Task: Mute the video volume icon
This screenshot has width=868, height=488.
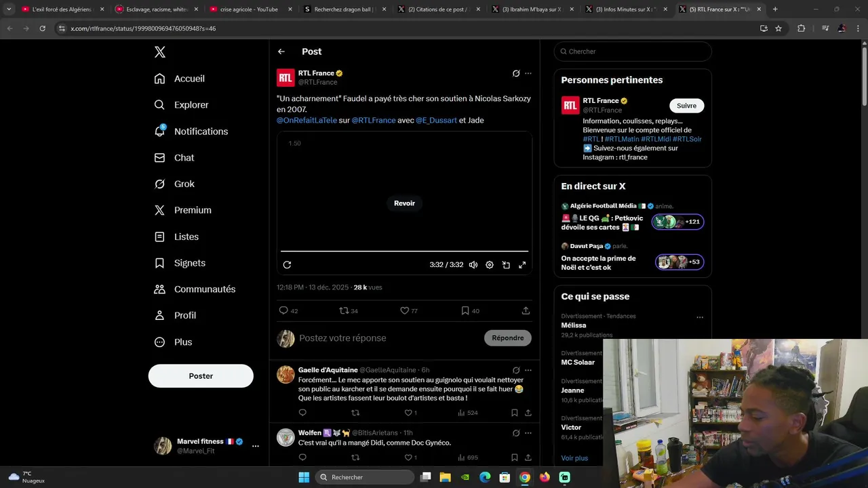Action: coord(473,265)
